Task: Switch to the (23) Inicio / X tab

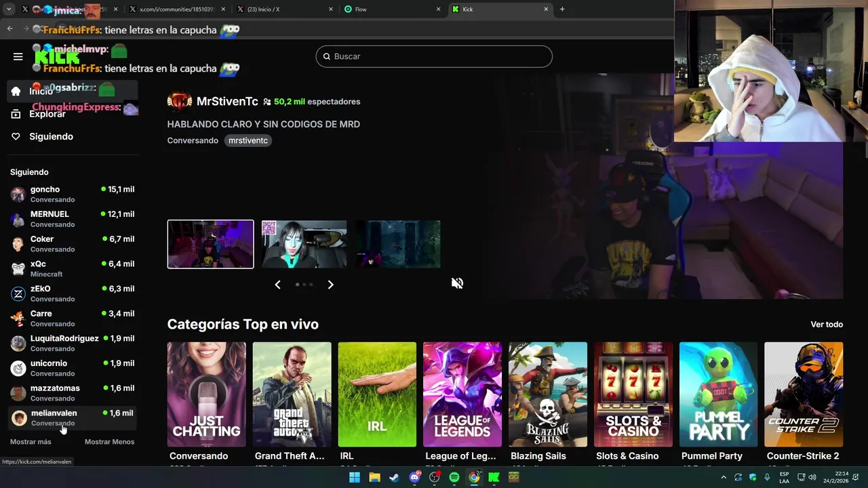Action: pos(285,9)
